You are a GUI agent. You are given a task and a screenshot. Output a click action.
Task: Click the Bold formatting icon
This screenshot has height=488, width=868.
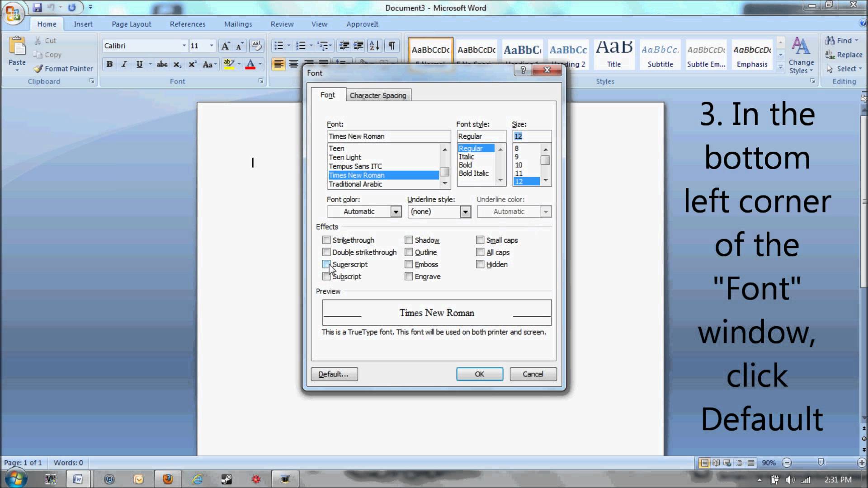tap(108, 64)
